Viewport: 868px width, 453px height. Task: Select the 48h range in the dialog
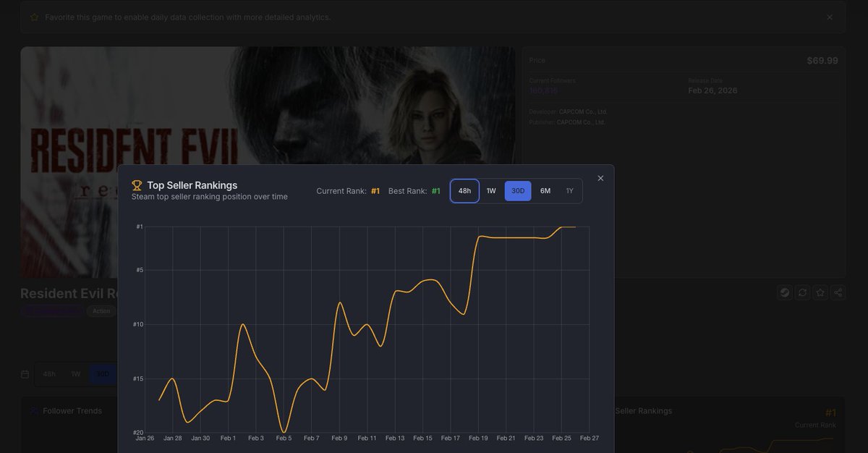pos(464,191)
